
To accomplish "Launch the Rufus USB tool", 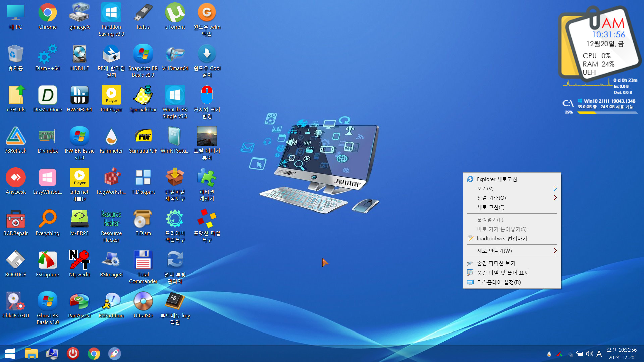I will coord(143,16).
